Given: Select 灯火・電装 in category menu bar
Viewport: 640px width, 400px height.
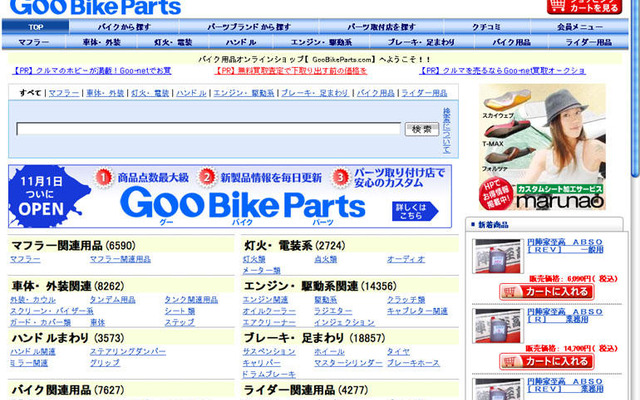Looking at the screenshot, I should click(173, 42).
